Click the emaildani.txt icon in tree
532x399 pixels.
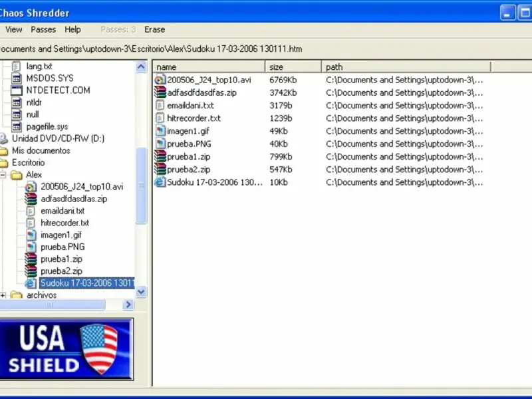(x=31, y=211)
